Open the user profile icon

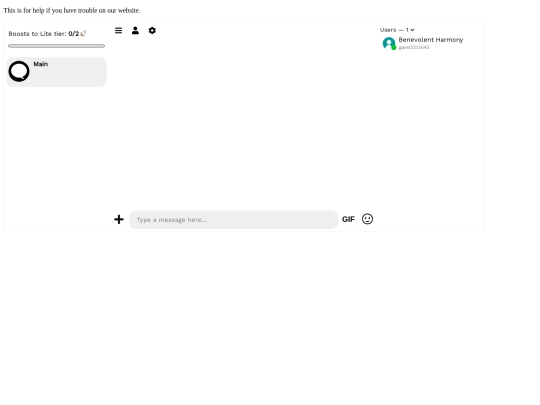click(x=135, y=31)
